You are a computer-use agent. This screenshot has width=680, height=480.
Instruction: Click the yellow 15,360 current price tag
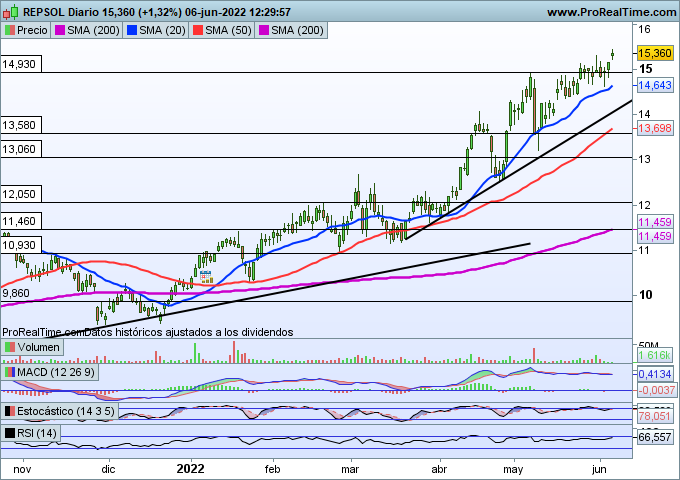(x=655, y=53)
